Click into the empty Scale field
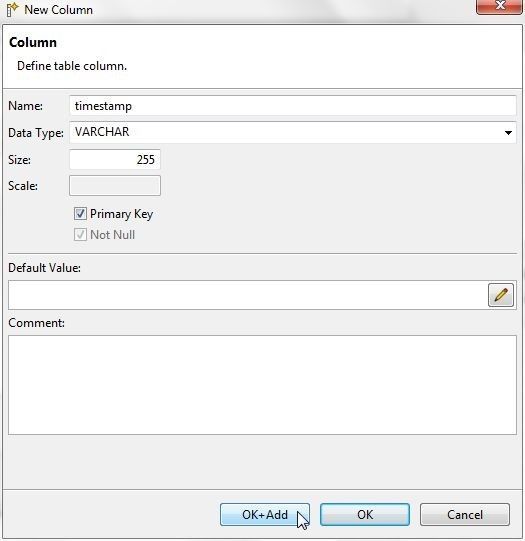The image size is (525, 541). [115, 186]
